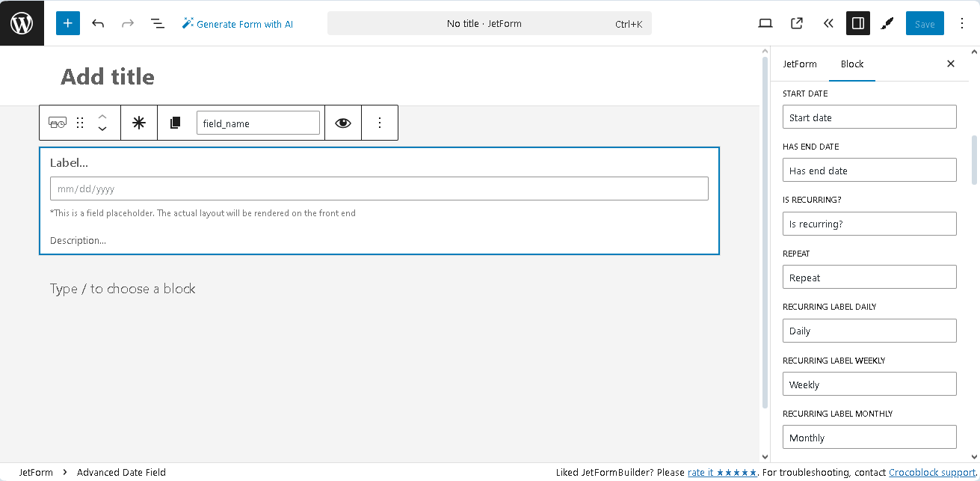Click Generate Form with AI
Screen dimensions: 980x481
(x=238, y=23)
